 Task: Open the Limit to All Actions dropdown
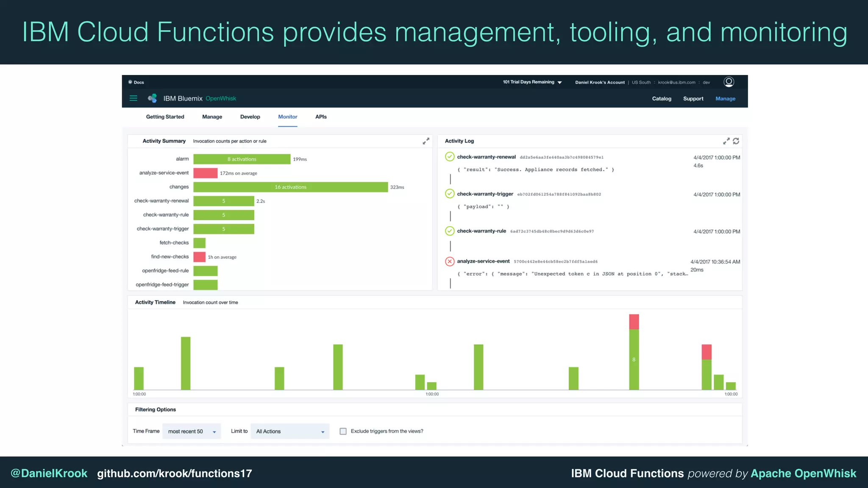coord(290,431)
